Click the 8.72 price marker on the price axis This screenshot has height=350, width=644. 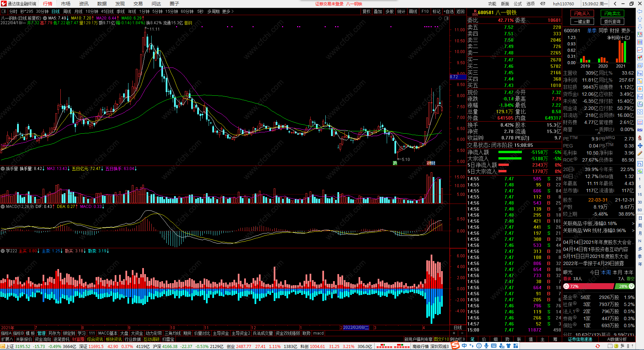pyautogui.click(x=458, y=77)
